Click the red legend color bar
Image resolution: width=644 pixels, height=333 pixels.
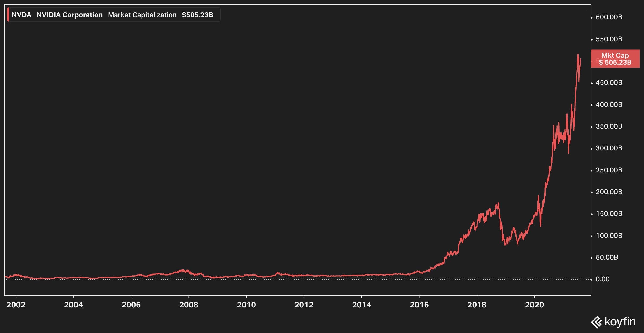[x=8, y=15]
